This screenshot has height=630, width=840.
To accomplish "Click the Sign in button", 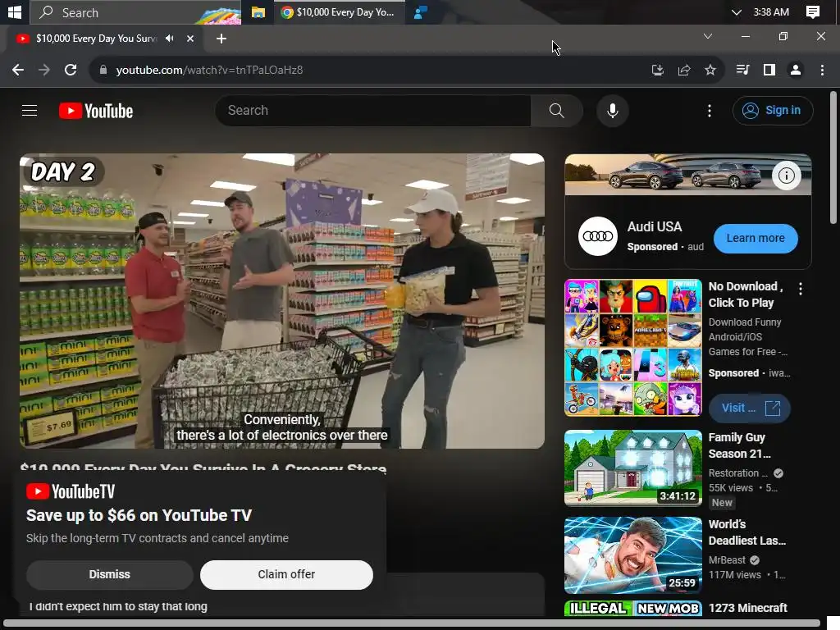I will [x=773, y=111].
